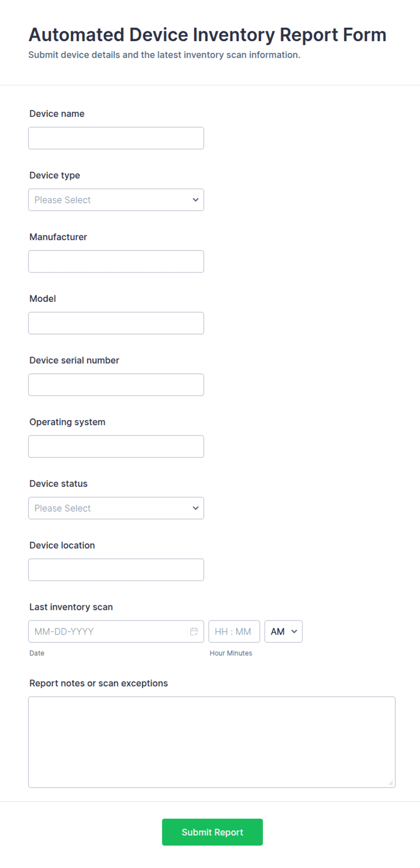The width and height of the screenshot is (420, 868).
Task: Click the Operating system text box
Action: click(x=116, y=447)
